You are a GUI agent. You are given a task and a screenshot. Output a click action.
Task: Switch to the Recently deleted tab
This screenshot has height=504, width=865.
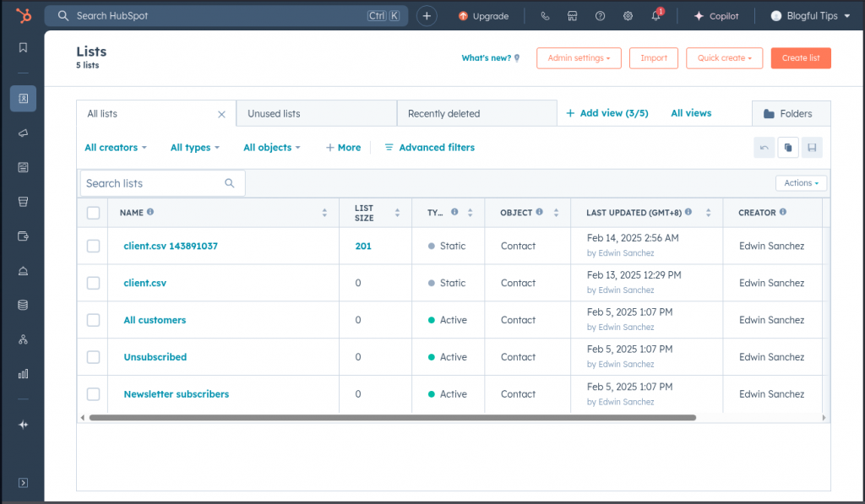pos(477,114)
